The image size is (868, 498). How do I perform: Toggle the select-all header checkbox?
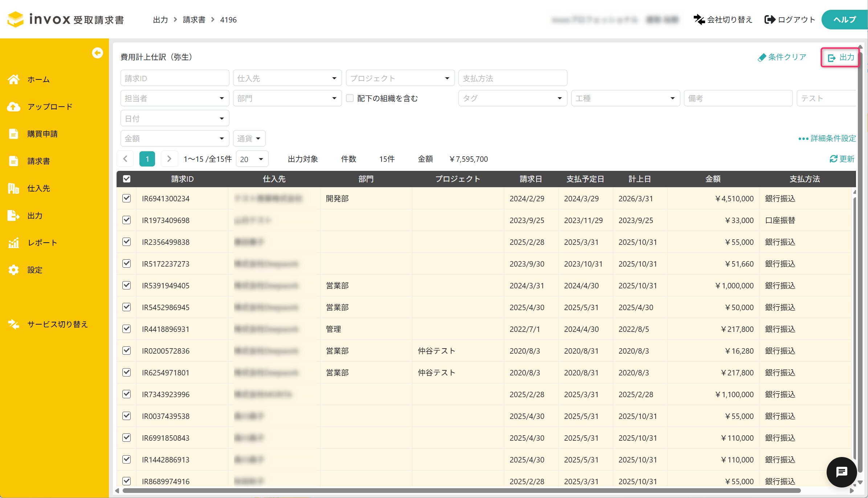[127, 179]
